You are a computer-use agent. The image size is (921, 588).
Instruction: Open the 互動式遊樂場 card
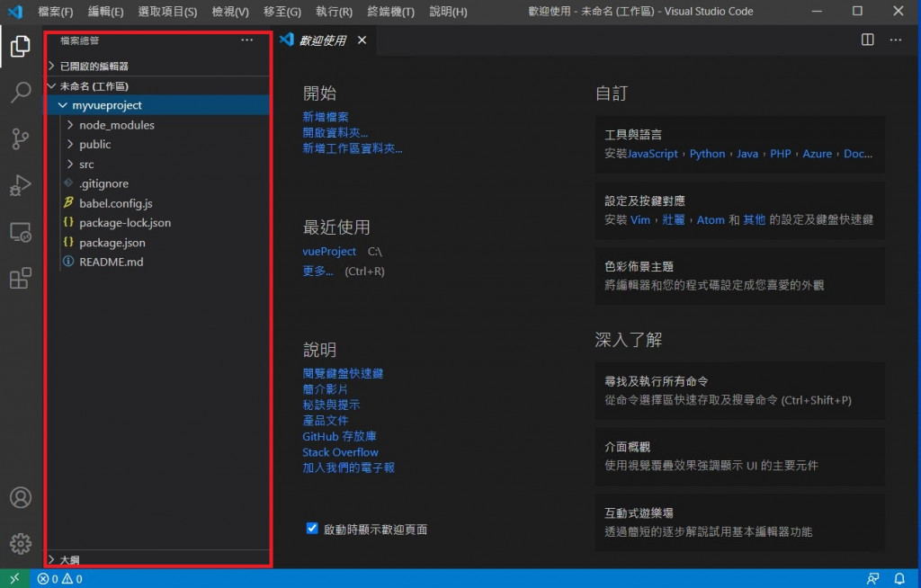coord(740,522)
